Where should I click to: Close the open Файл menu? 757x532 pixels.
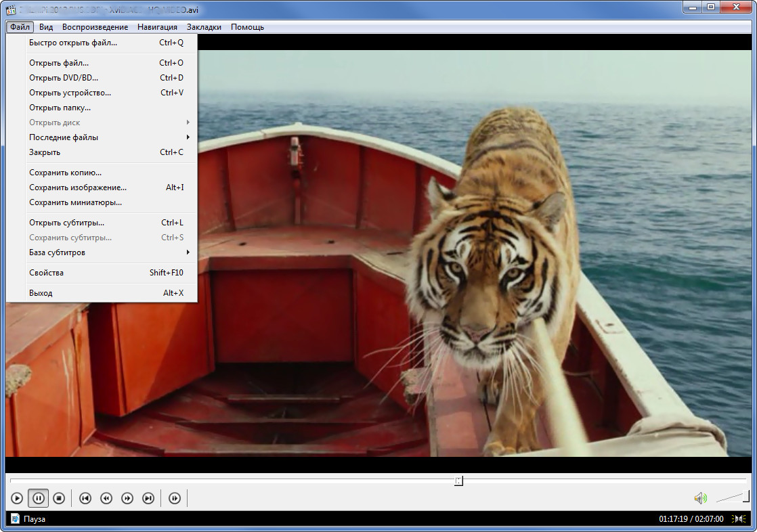click(20, 27)
